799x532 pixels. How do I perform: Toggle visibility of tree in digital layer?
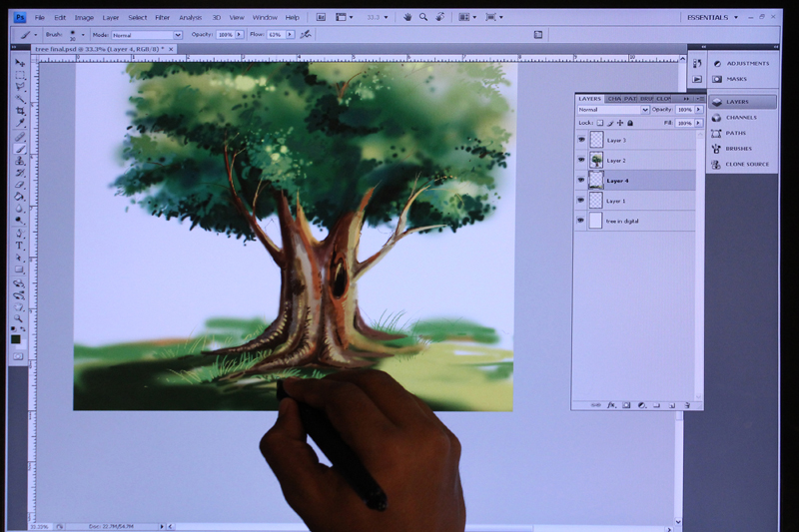[x=581, y=221]
